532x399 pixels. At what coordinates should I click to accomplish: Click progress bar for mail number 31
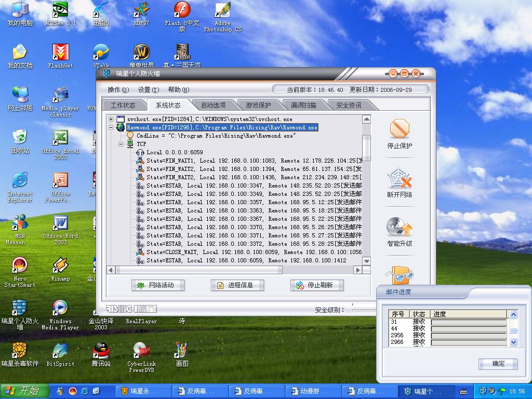pos(469,322)
